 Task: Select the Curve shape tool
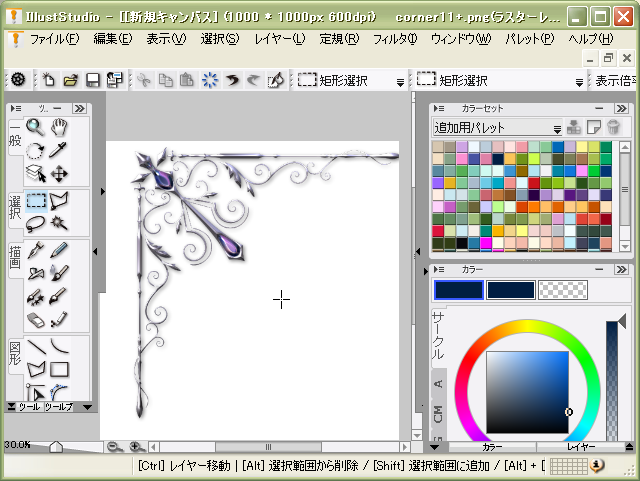click(x=59, y=347)
